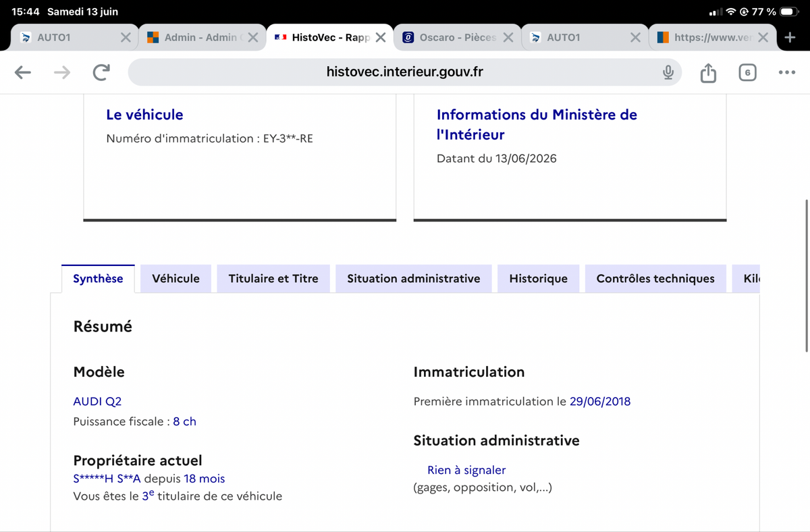Close the Oscaro - Pièces tab
The width and height of the screenshot is (810, 532).
tap(508, 38)
